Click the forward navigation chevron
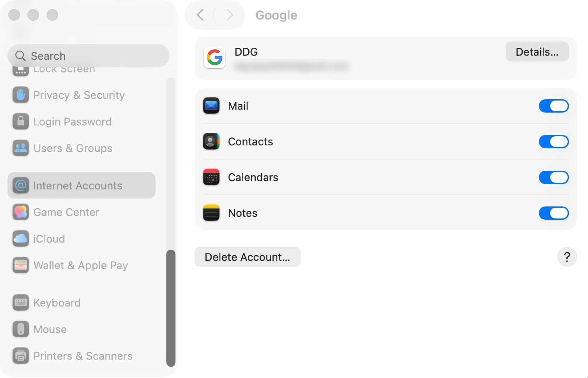 tap(230, 15)
